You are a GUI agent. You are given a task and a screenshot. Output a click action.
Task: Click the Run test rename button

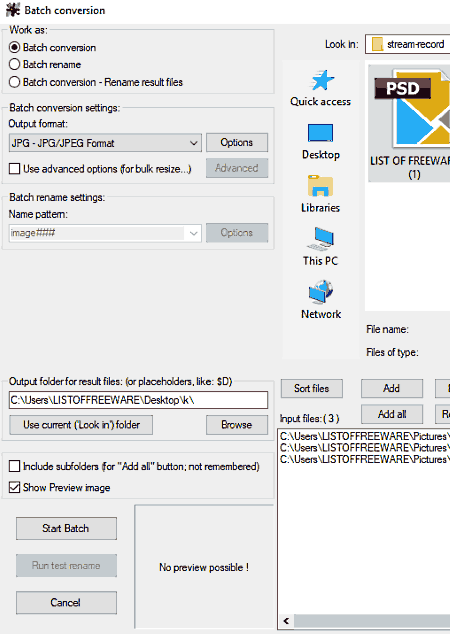click(66, 566)
